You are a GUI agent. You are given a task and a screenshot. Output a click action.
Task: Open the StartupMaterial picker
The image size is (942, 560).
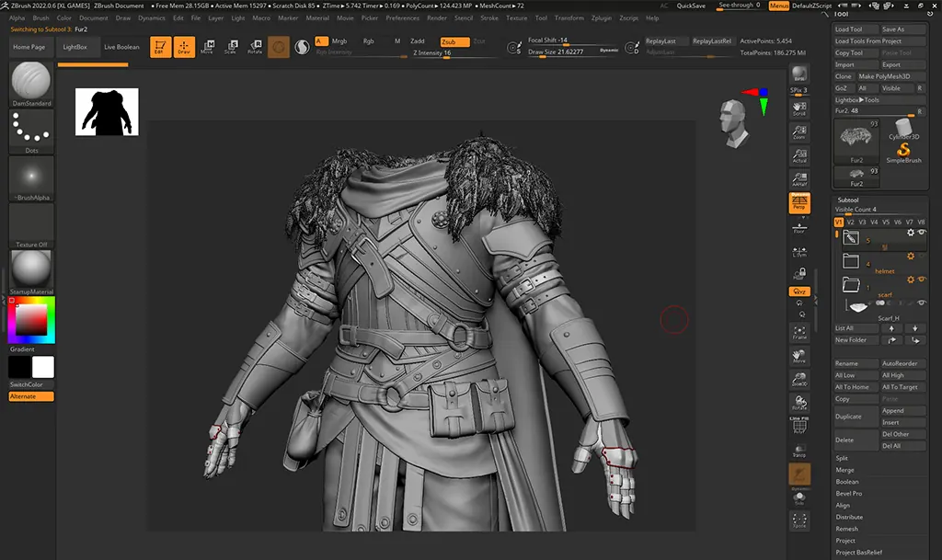[x=31, y=272]
